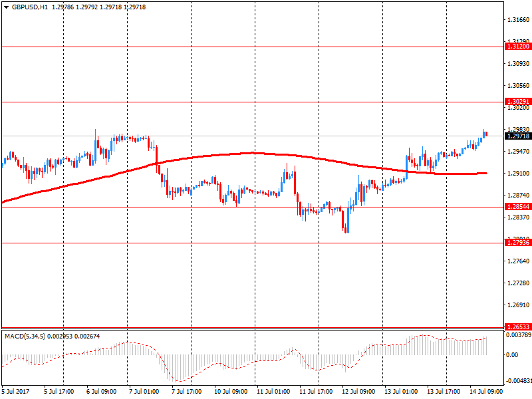Screen dimensions: 532x399
Task: Click the 11 Jul 17:00 time axis label
Action: click(x=316, y=392)
